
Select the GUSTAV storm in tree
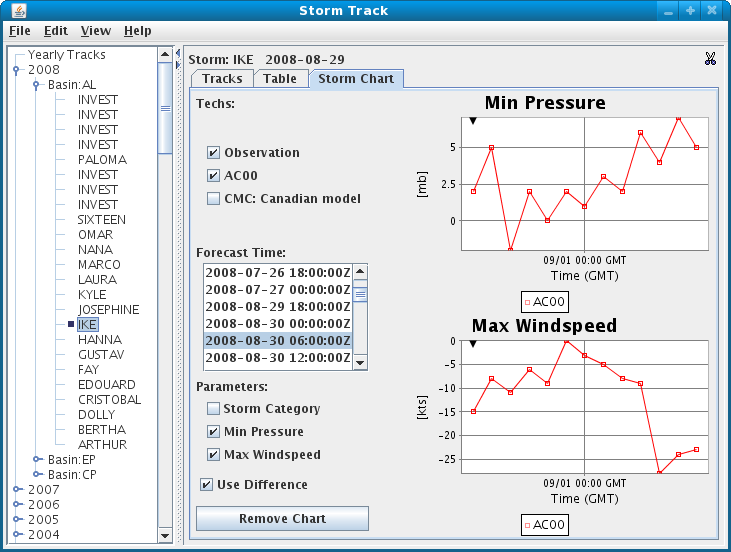pyautogui.click(x=100, y=355)
